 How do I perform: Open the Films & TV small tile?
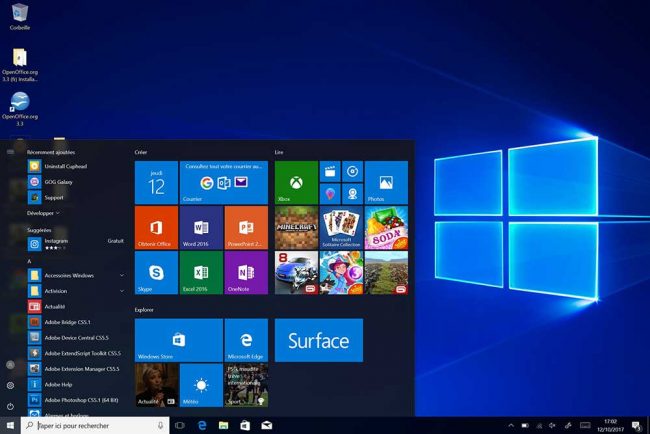click(330, 171)
